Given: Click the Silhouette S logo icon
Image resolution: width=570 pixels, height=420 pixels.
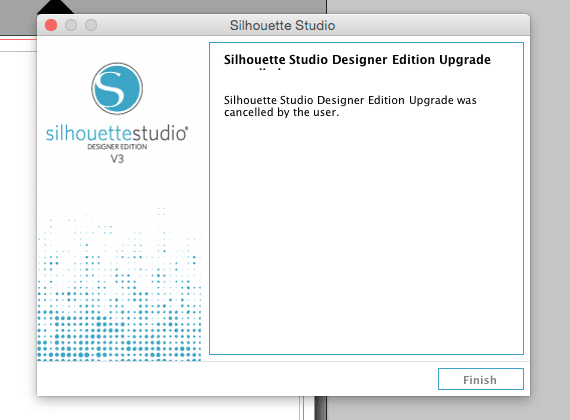Looking at the screenshot, I should (x=117, y=88).
